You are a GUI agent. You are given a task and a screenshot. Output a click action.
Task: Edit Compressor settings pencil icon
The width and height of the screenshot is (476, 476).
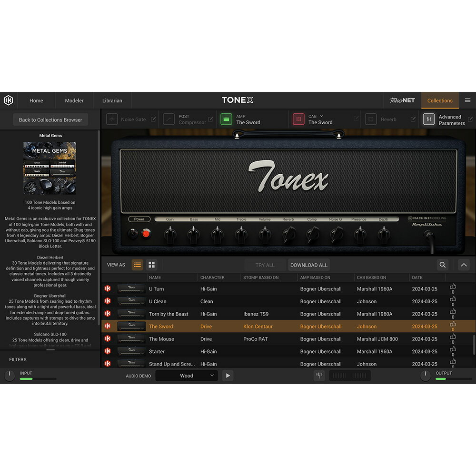(211, 119)
